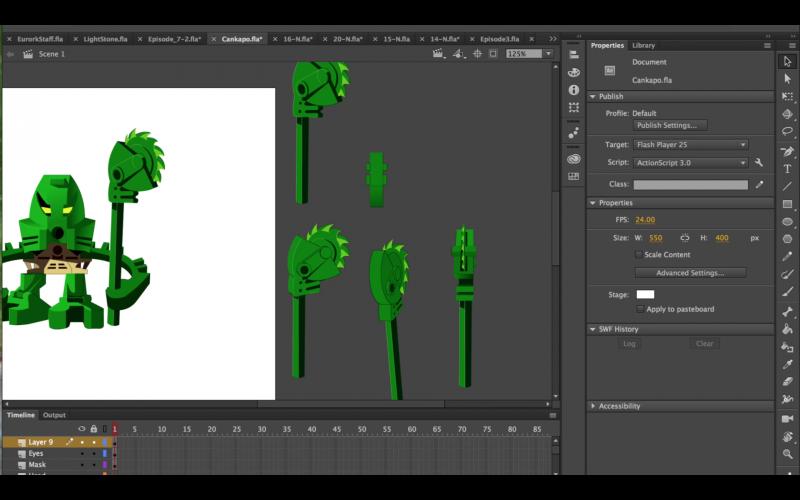Screen dimensions: 800x500
Task: Click the Advanced Settings... button
Action: click(x=690, y=273)
